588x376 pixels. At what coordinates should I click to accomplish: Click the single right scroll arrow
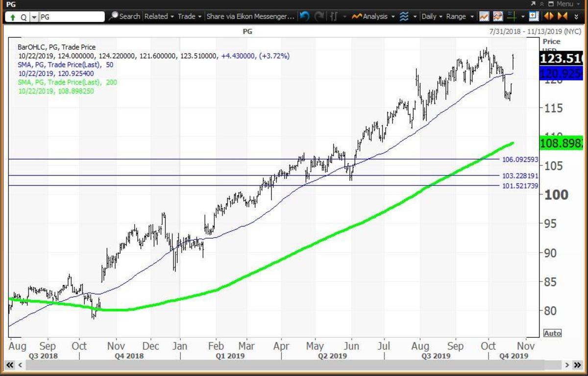[567, 365]
